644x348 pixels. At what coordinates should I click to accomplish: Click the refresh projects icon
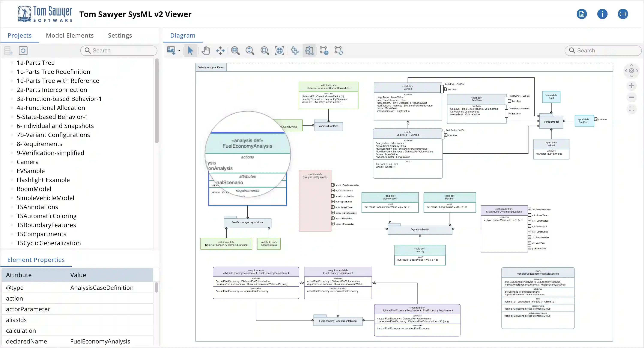pos(23,51)
